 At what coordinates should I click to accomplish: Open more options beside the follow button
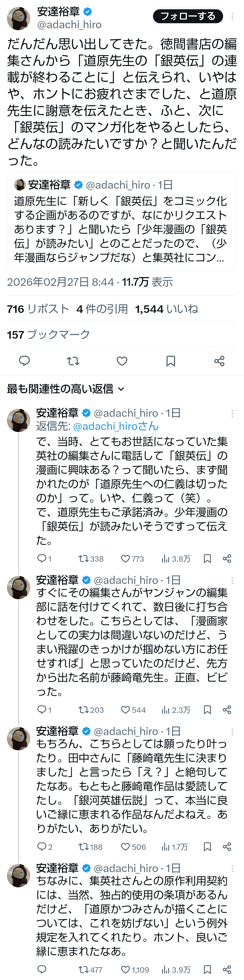point(232,16)
